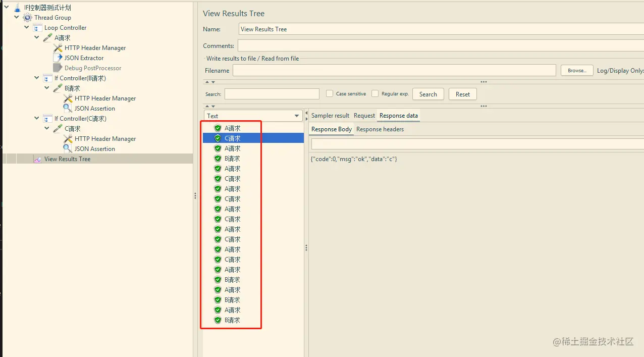This screenshot has height=357, width=644.
Task: Click the find field above response body
Action: [477, 144]
